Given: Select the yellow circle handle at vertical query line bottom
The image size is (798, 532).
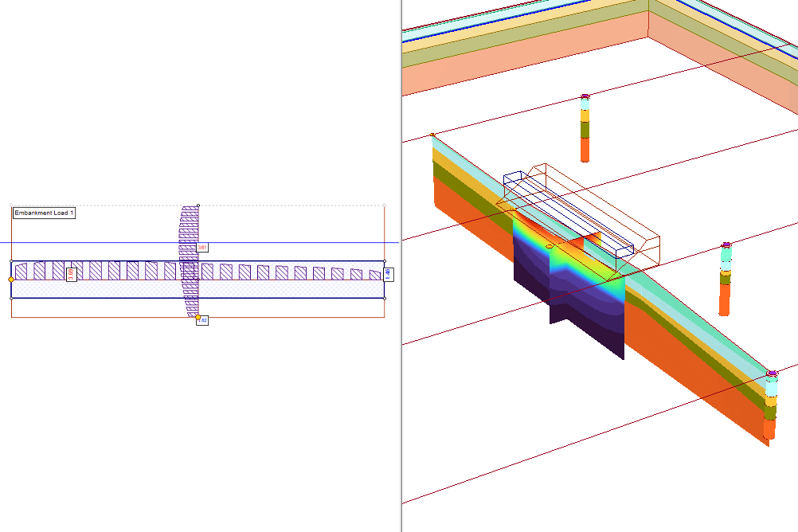Looking at the screenshot, I should pos(198,317).
